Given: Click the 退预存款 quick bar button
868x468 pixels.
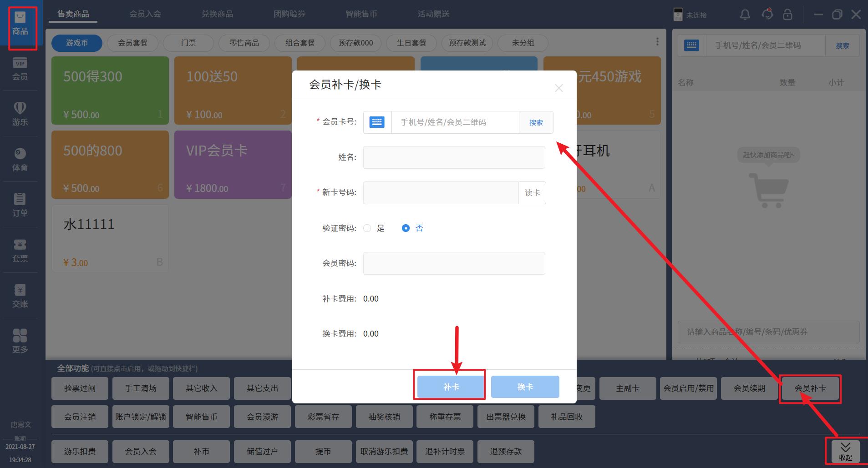Looking at the screenshot, I should coord(506,452).
